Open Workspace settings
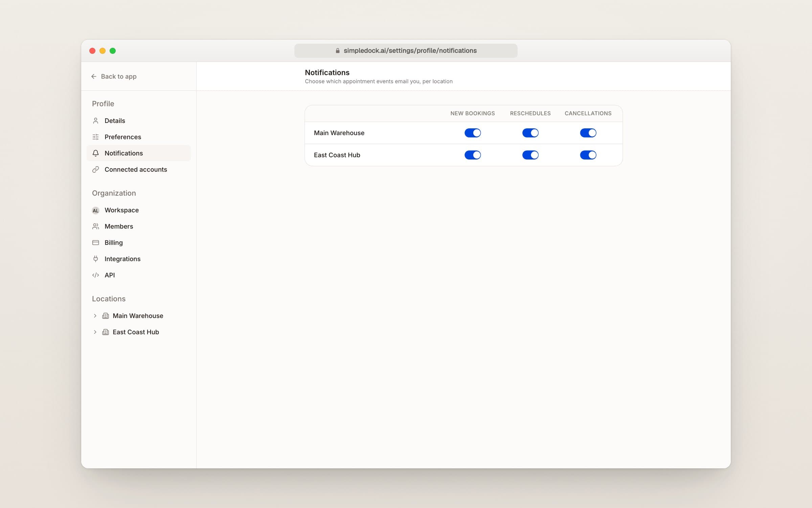Viewport: 812px width, 508px height. pyautogui.click(x=139, y=210)
